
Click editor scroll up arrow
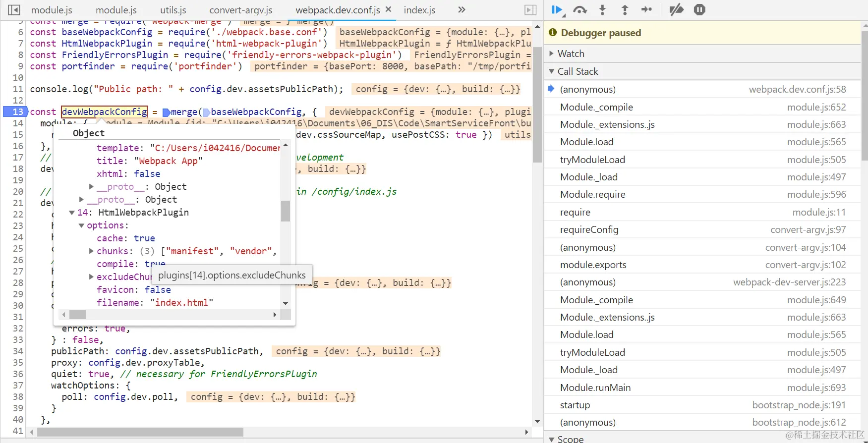[537, 26]
